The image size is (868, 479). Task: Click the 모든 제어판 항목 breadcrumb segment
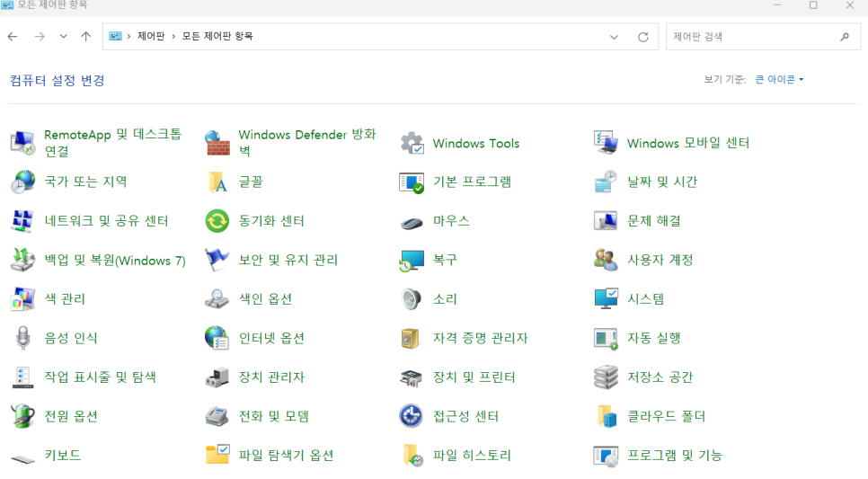pyautogui.click(x=217, y=37)
